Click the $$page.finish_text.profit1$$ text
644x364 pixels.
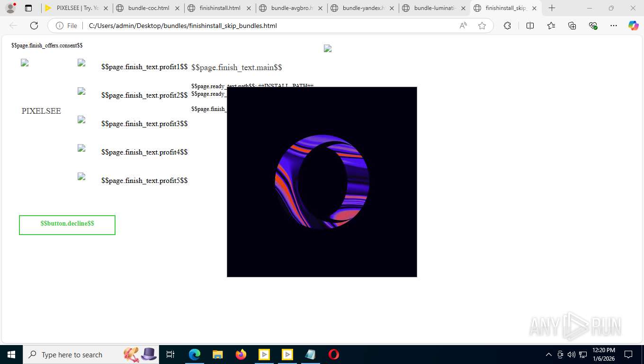point(144,67)
